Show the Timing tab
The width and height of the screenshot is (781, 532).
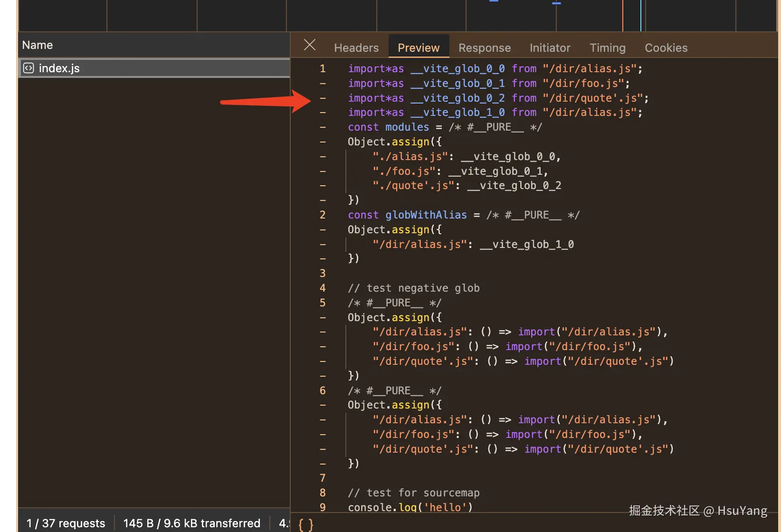click(608, 47)
